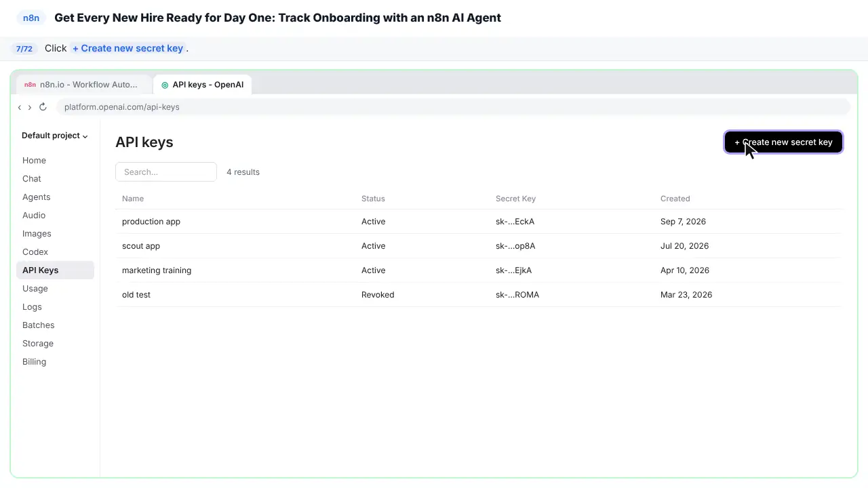This screenshot has height=488, width=868.
Task: Click the 7/72 step counter badge
Action: click(24, 49)
